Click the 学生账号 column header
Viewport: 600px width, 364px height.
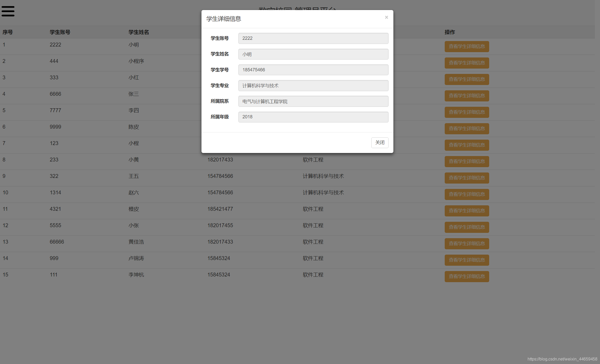pos(60,32)
